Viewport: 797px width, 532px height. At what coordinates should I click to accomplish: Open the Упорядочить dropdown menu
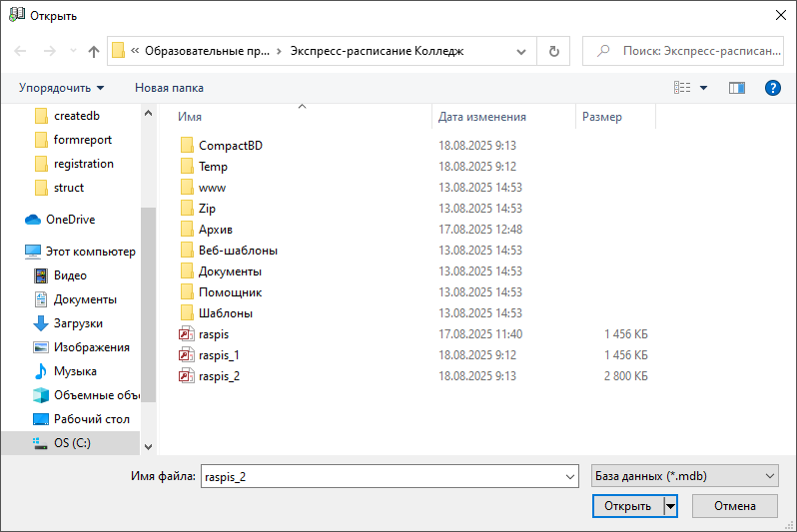tap(61, 88)
